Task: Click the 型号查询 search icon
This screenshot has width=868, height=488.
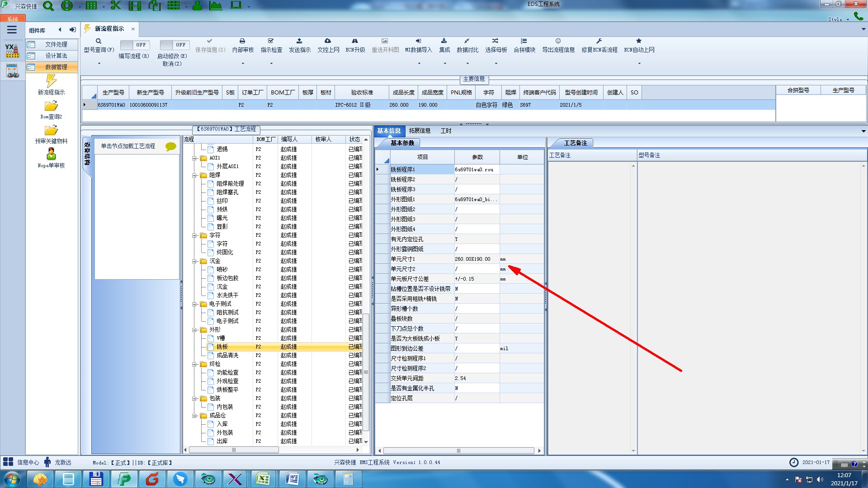Action: pyautogui.click(x=99, y=41)
